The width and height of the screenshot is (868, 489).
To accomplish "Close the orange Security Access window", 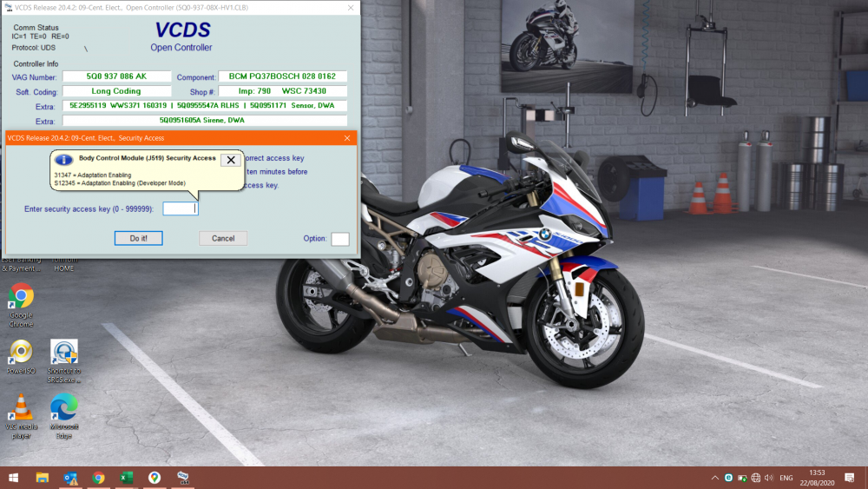I will [347, 138].
